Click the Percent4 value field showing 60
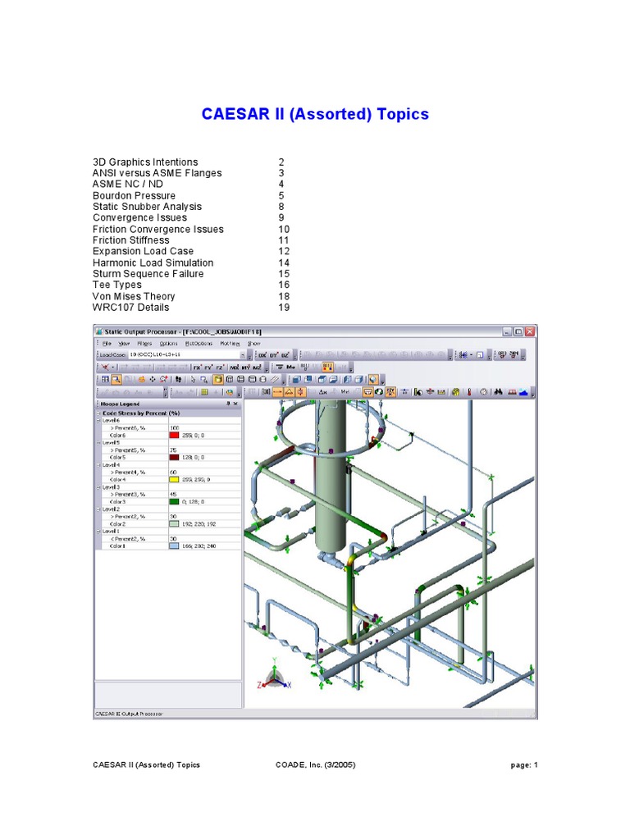 point(204,472)
